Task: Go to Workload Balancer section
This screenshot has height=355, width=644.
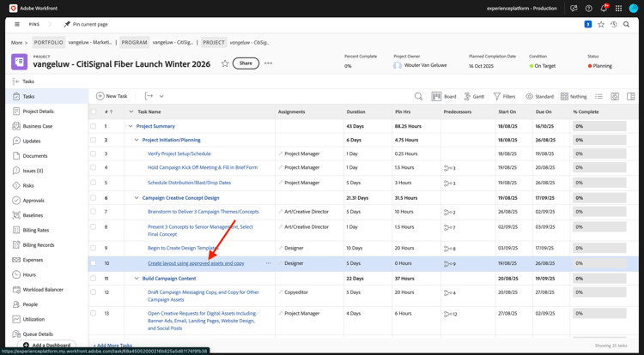Action: (43, 290)
